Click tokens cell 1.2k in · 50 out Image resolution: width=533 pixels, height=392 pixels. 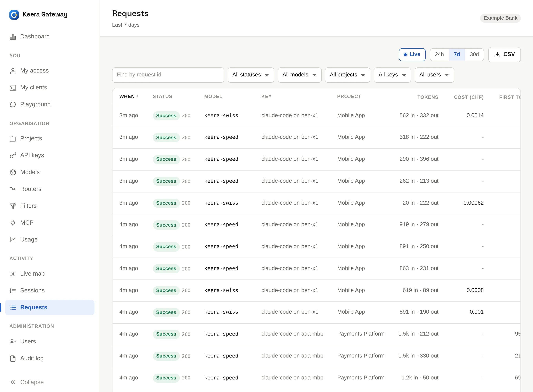(x=420, y=378)
